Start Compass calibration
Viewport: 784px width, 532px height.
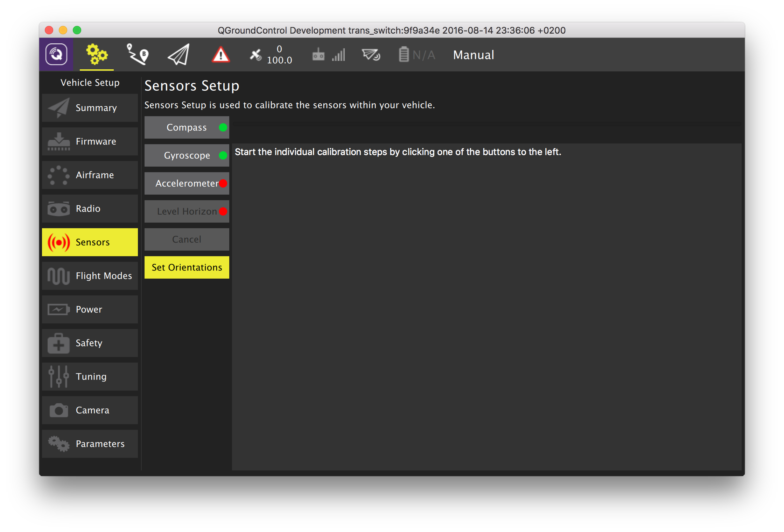pyautogui.click(x=187, y=127)
